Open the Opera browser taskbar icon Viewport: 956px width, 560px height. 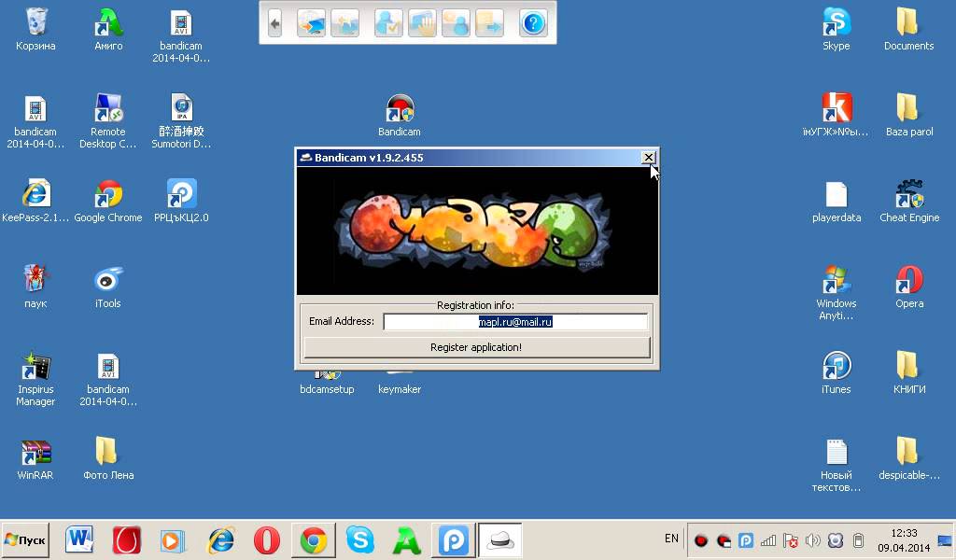(x=266, y=539)
